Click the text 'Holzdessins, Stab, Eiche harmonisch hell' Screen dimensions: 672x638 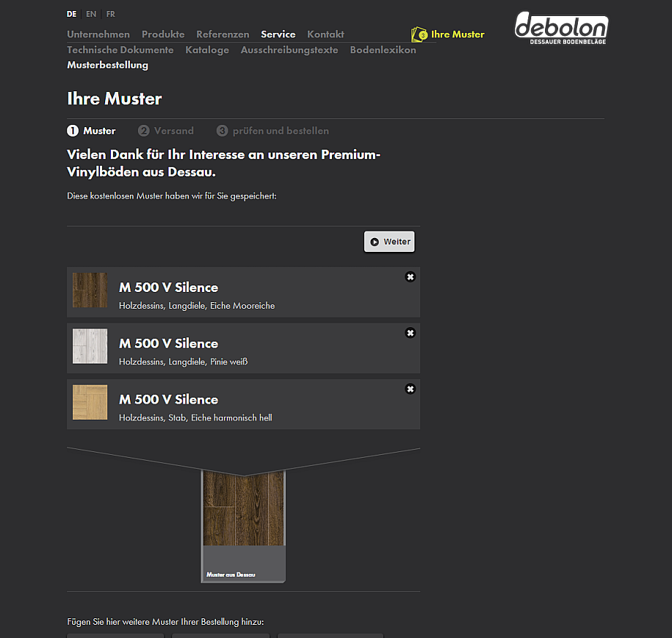click(196, 418)
